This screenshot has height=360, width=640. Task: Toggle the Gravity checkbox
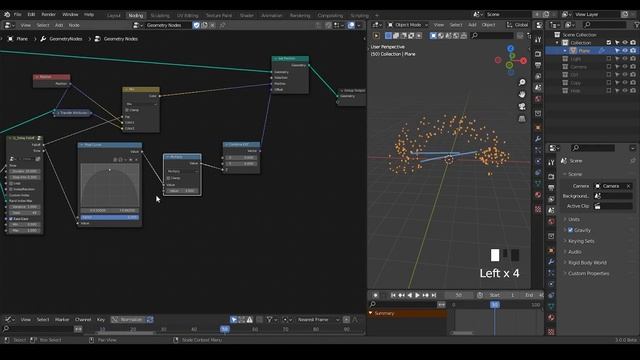coord(570,230)
